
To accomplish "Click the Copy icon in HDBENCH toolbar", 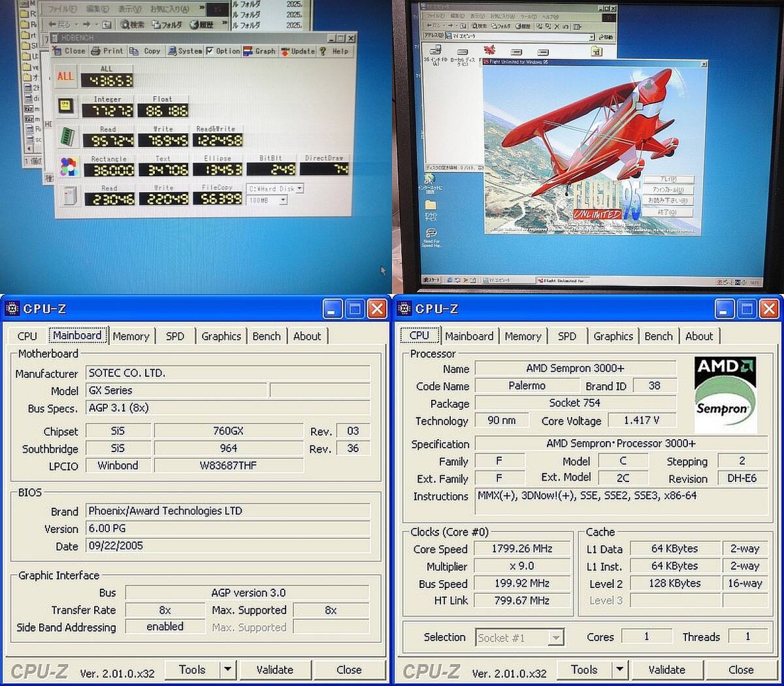I will pos(134,51).
